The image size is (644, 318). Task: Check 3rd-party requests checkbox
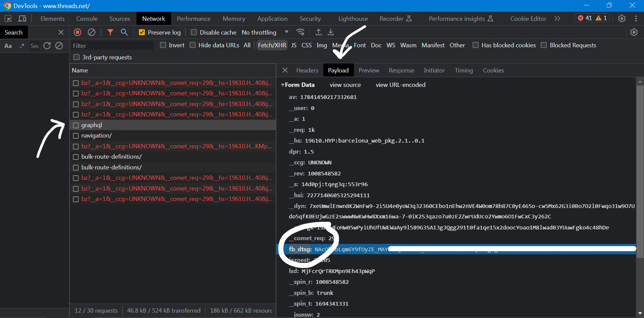76,57
